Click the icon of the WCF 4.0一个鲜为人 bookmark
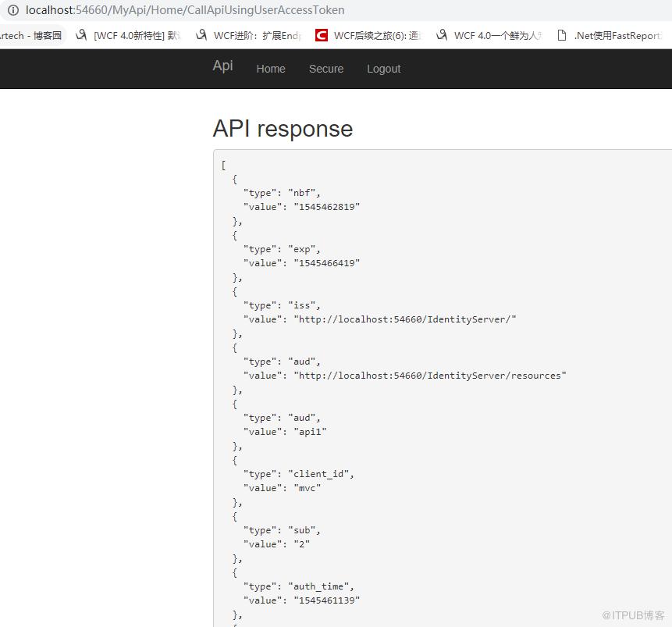The height and width of the screenshot is (627, 672). click(442, 35)
